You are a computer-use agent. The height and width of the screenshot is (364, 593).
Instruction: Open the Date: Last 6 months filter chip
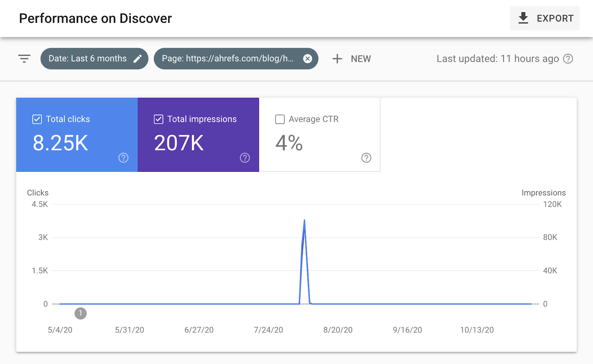87,58
